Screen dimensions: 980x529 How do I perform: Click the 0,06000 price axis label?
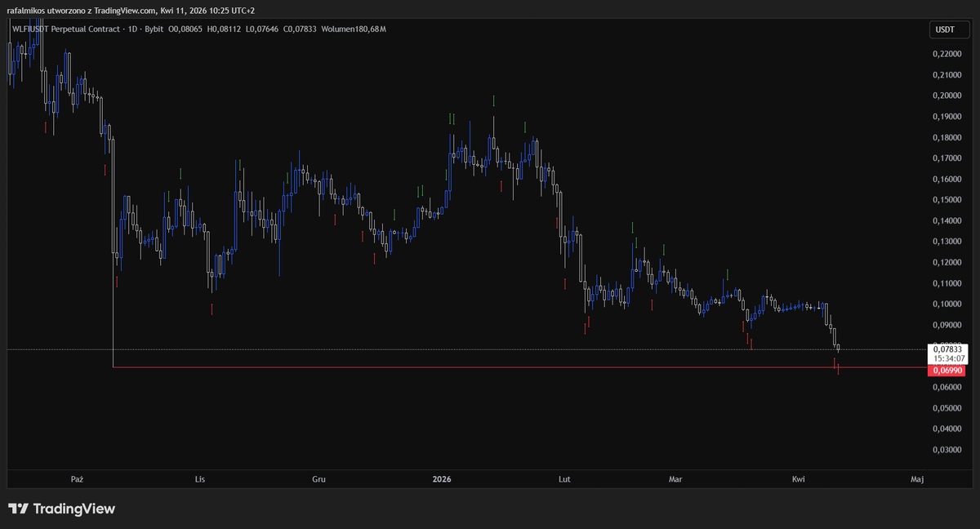[947, 387]
